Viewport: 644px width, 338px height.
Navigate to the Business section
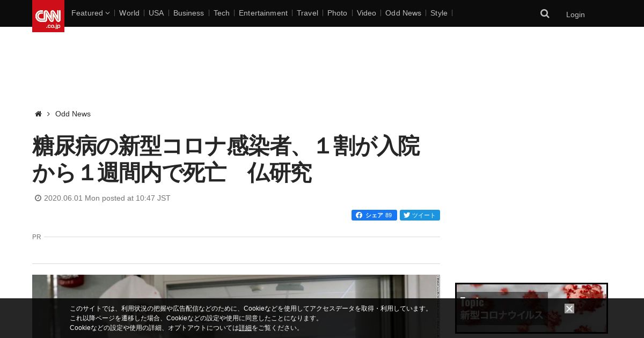(188, 13)
